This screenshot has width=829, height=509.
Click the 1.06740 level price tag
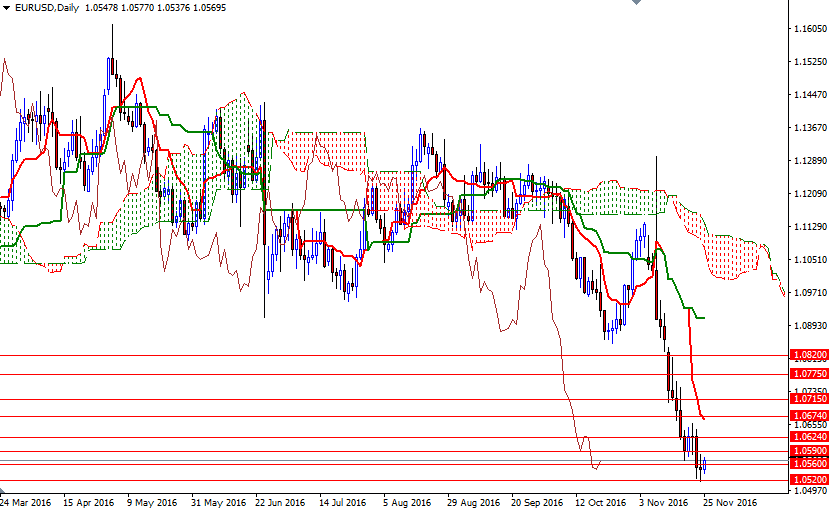point(808,416)
